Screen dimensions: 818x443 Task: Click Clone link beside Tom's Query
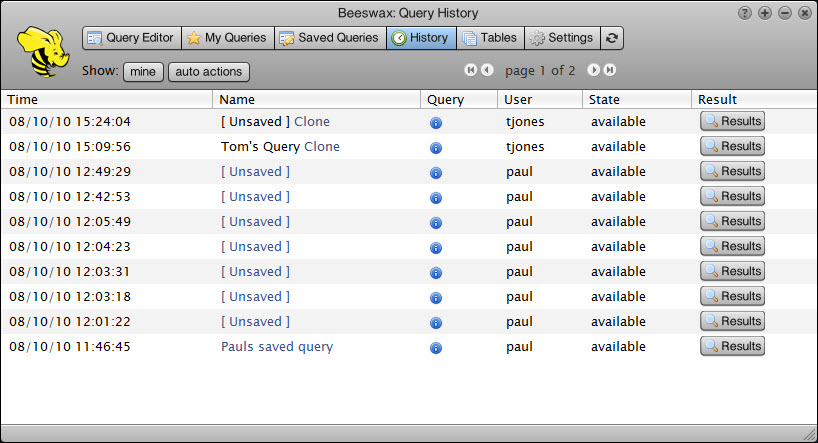(322, 147)
